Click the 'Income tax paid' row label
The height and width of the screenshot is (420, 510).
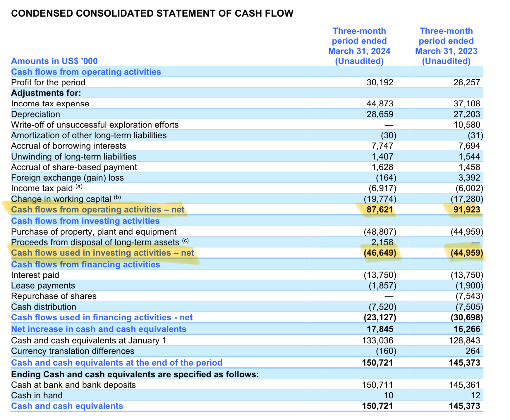pyautogui.click(x=47, y=188)
